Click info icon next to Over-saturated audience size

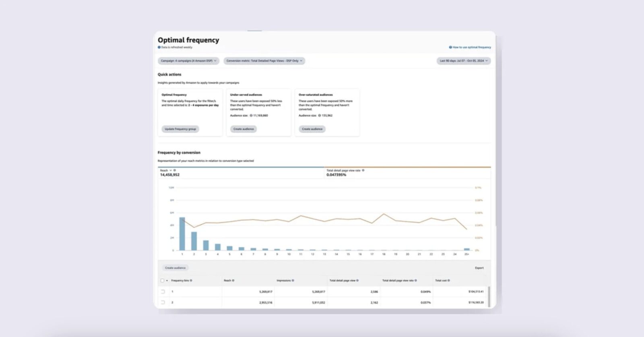tap(320, 116)
